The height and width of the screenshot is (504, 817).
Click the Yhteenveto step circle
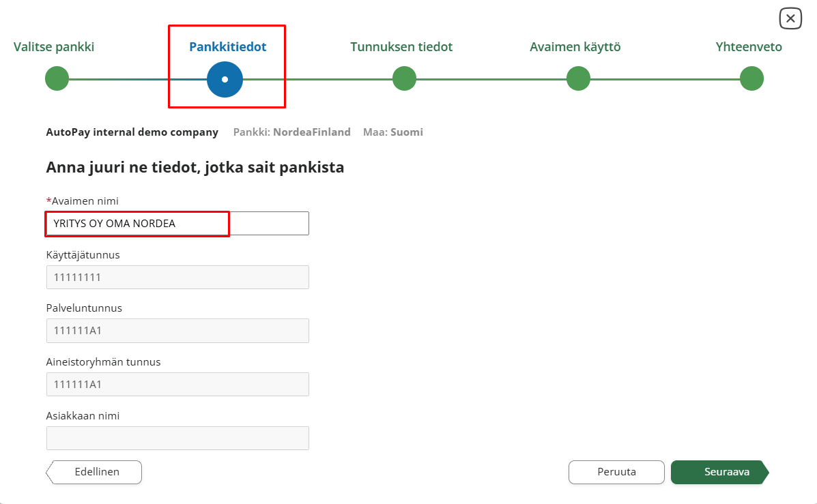tap(751, 78)
